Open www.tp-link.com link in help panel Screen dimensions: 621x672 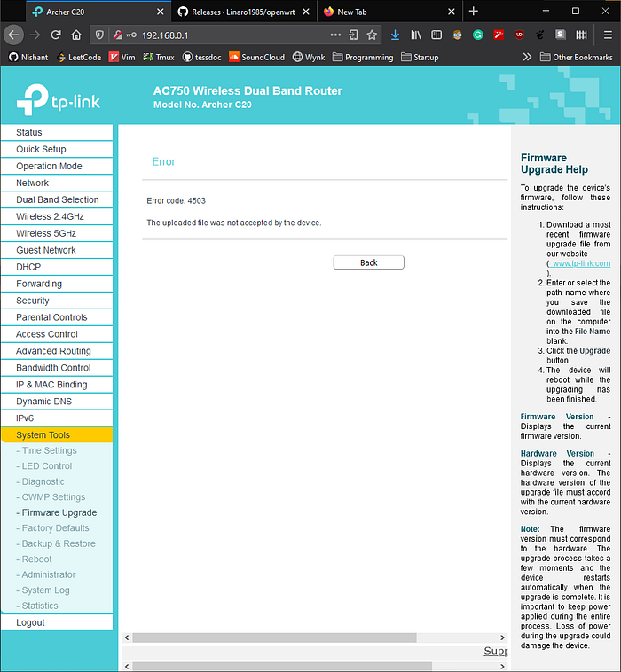[x=581, y=263]
